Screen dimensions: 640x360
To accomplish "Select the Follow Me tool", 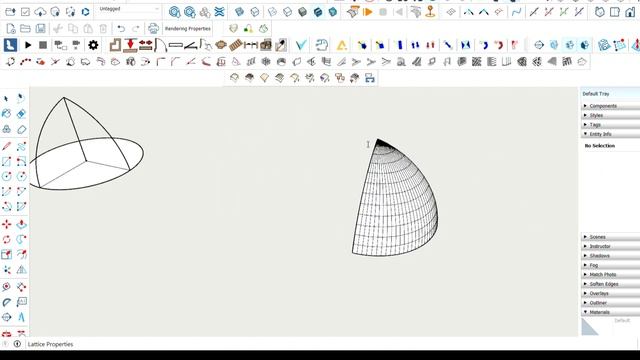I will click(21, 240).
